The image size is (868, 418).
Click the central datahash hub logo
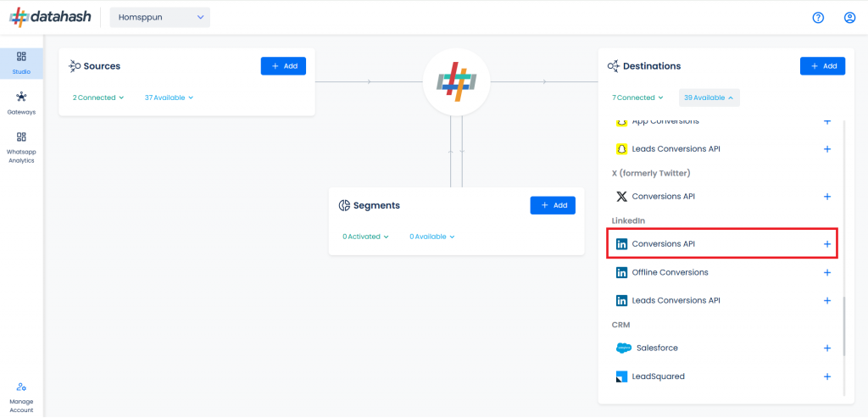click(x=456, y=82)
